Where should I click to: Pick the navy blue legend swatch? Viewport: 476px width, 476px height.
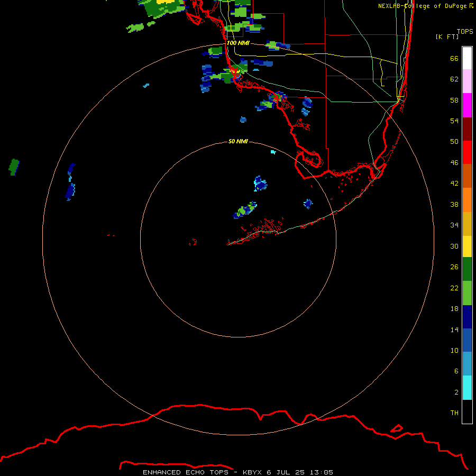click(x=467, y=317)
